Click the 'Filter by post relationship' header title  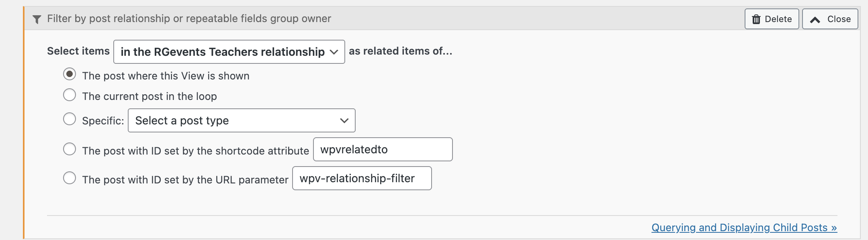[x=189, y=19]
